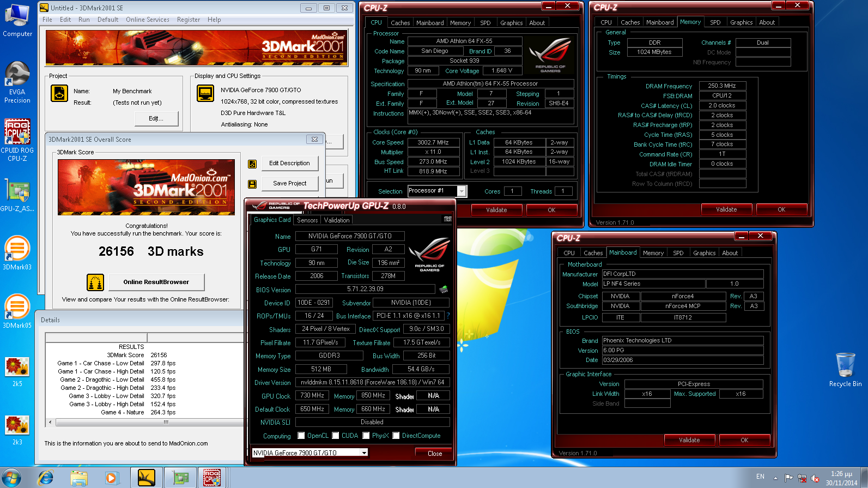Click OK in the CPU-Z mainboard window
The image size is (868, 488).
click(x=744, y=440)
